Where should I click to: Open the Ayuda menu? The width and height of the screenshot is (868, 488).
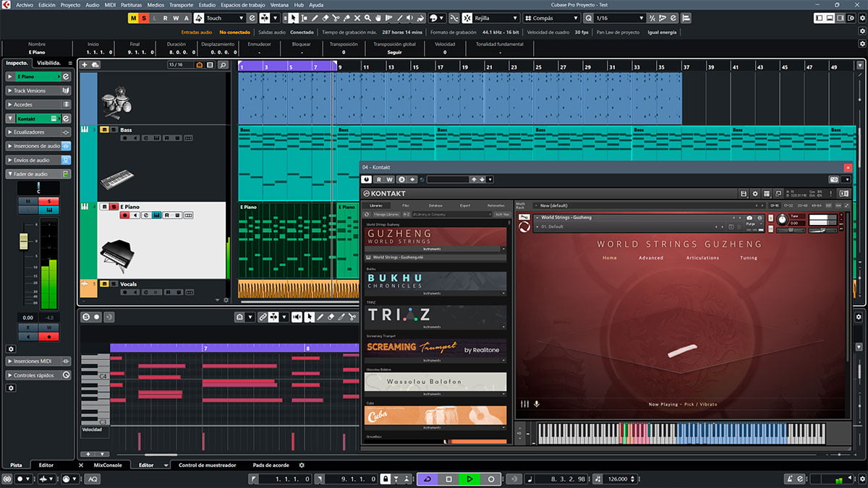click(x=316, y=4)
